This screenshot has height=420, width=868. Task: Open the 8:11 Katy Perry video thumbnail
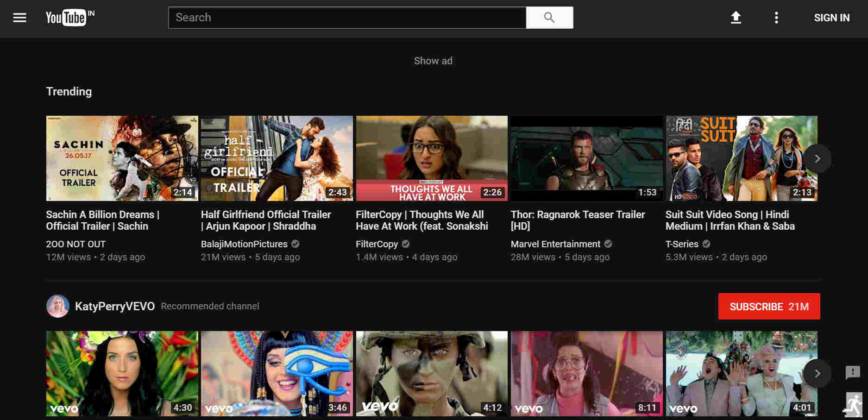point(587,373)
